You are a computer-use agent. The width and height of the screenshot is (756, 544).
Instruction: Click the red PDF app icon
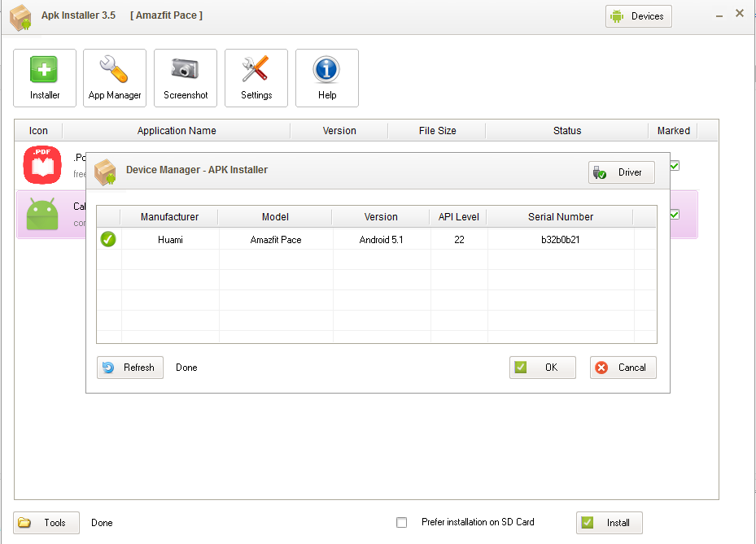point(42,165)
